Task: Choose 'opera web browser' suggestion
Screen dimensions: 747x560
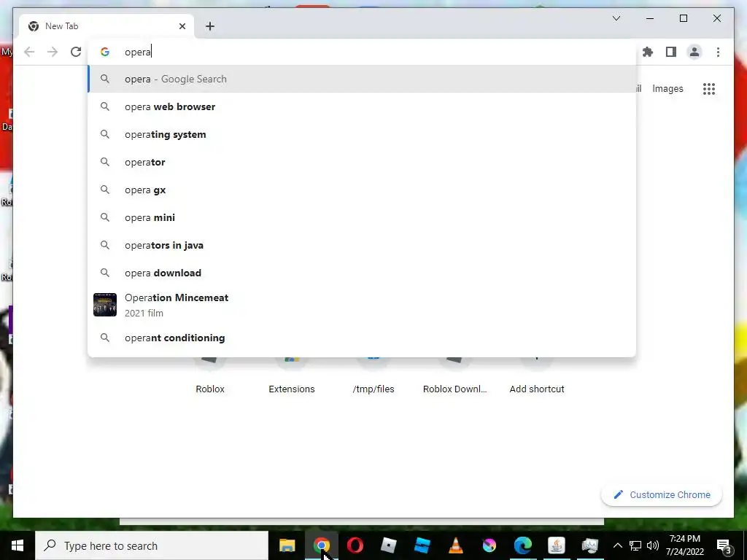Action: pyautogui.click(x=362, y=106)
